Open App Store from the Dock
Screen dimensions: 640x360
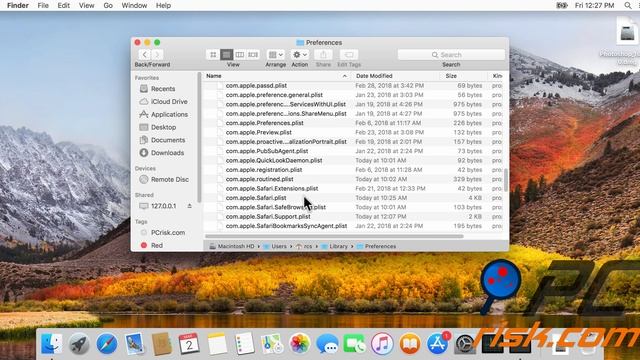point(437,344)
